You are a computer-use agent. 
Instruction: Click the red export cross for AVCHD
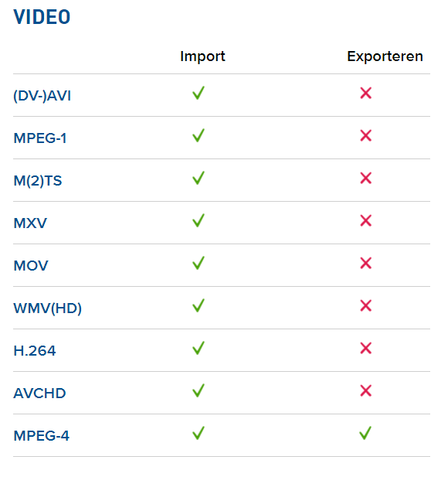(366, 391)
